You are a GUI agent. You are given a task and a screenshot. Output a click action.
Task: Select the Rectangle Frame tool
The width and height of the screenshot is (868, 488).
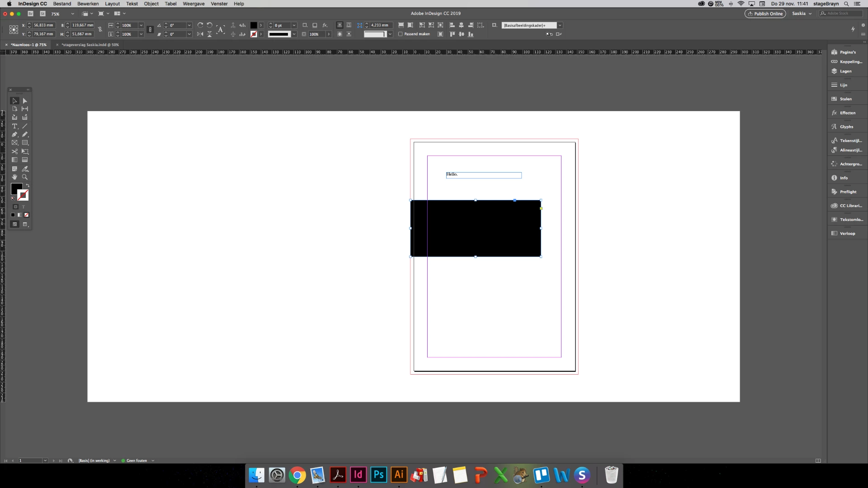click(14, 143)
